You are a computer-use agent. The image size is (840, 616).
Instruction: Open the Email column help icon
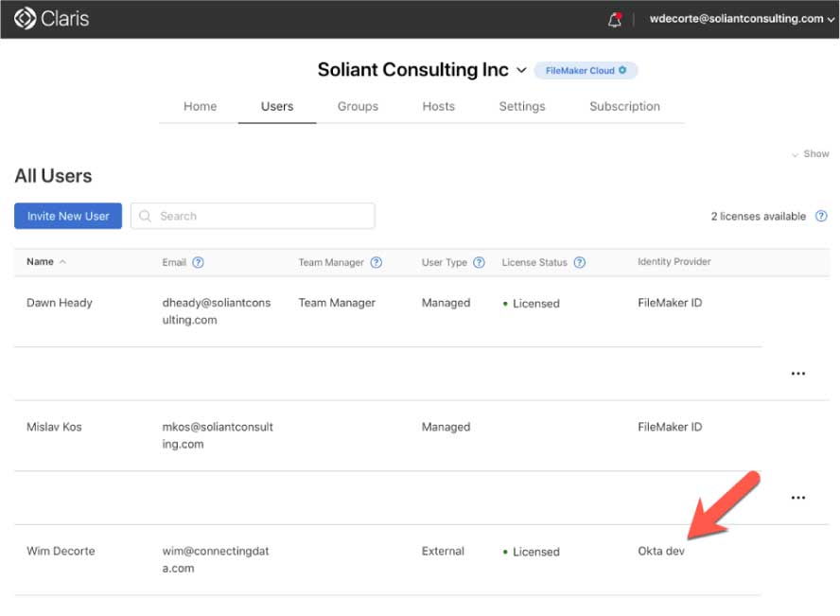pyautogui.click(x=198, y=262)
